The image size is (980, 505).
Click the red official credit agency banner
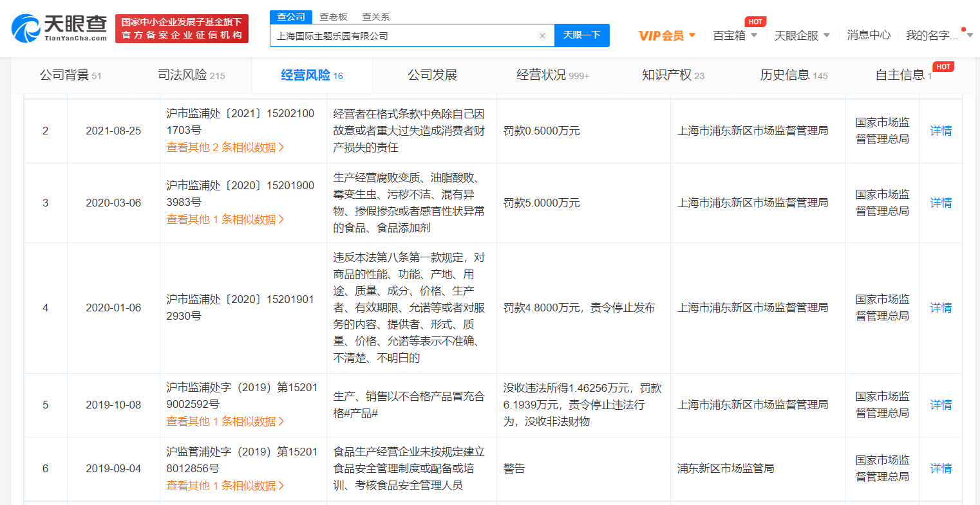(x=182, y=29)
